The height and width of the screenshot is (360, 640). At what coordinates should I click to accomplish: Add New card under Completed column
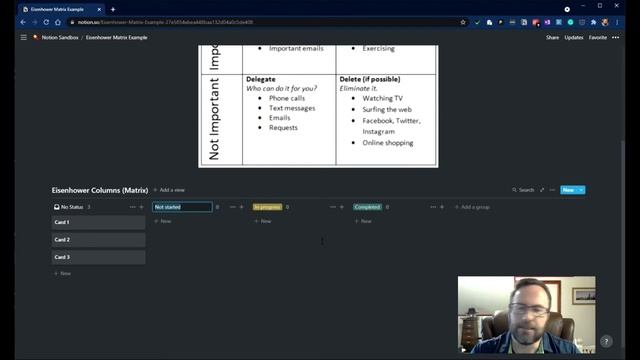coord(363,221)
